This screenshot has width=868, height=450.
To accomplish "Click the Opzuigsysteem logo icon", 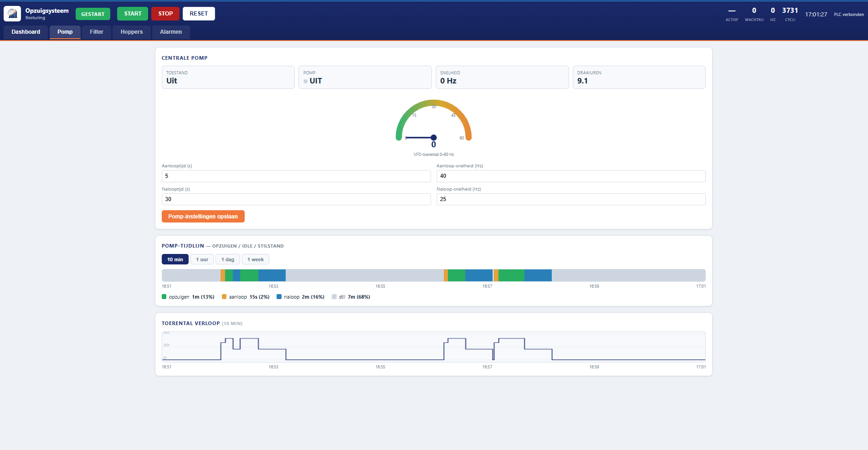I will point(12,14).
